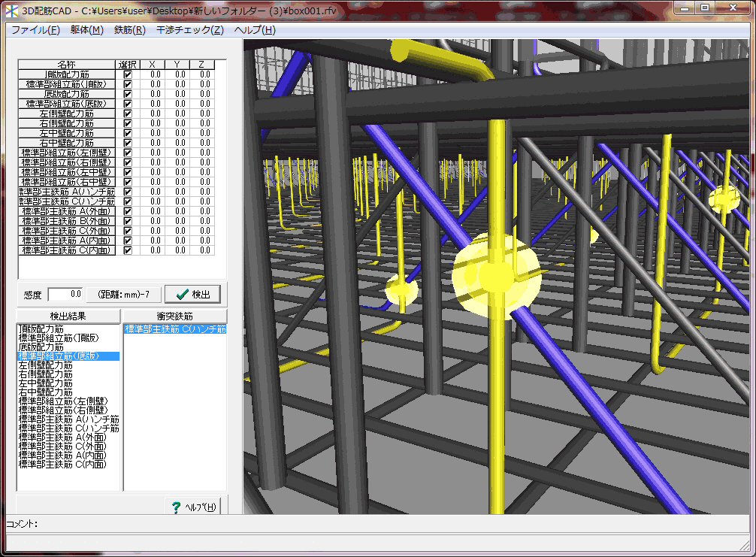This screenshot has width=756, height=557.
Task: Click into the 感度 value input field
Action: point(65,294)
